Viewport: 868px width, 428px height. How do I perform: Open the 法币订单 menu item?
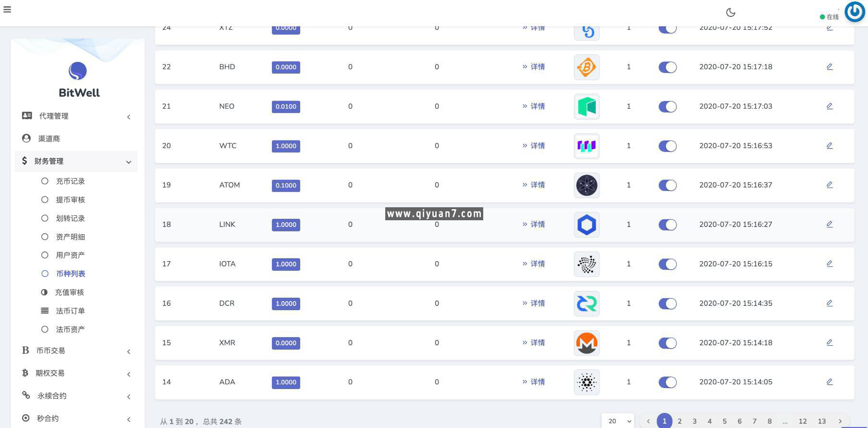click(x=70, y=311)
